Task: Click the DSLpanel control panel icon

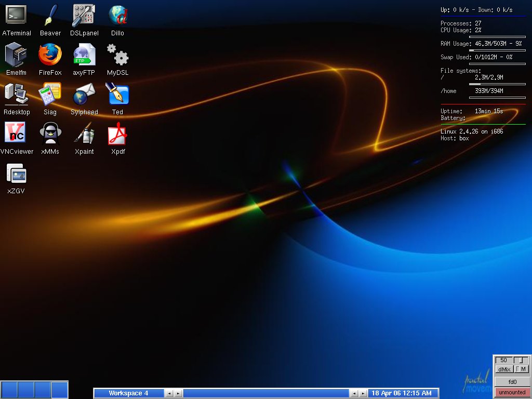Action: [84, 15]
